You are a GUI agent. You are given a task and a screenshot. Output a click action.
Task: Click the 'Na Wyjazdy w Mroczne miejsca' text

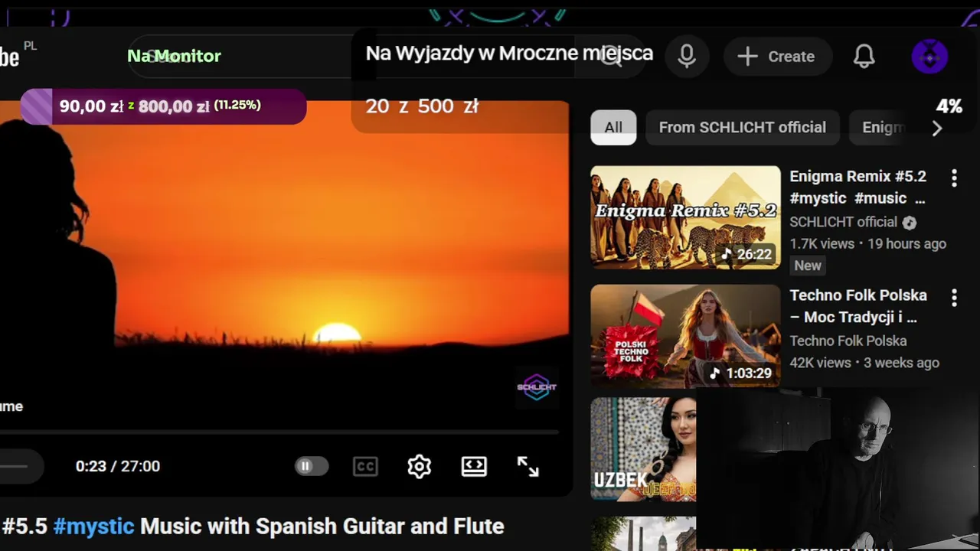click(509, 53)
